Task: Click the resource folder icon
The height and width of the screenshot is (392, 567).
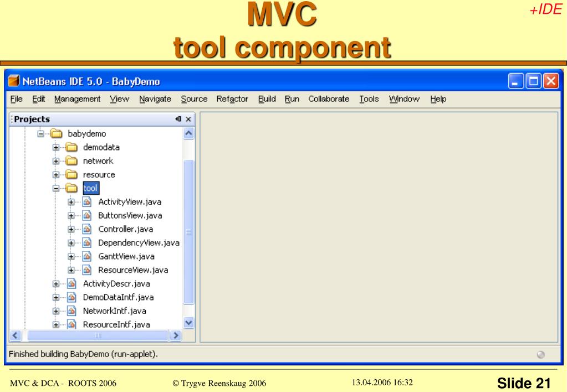Action: pos(71,174)
